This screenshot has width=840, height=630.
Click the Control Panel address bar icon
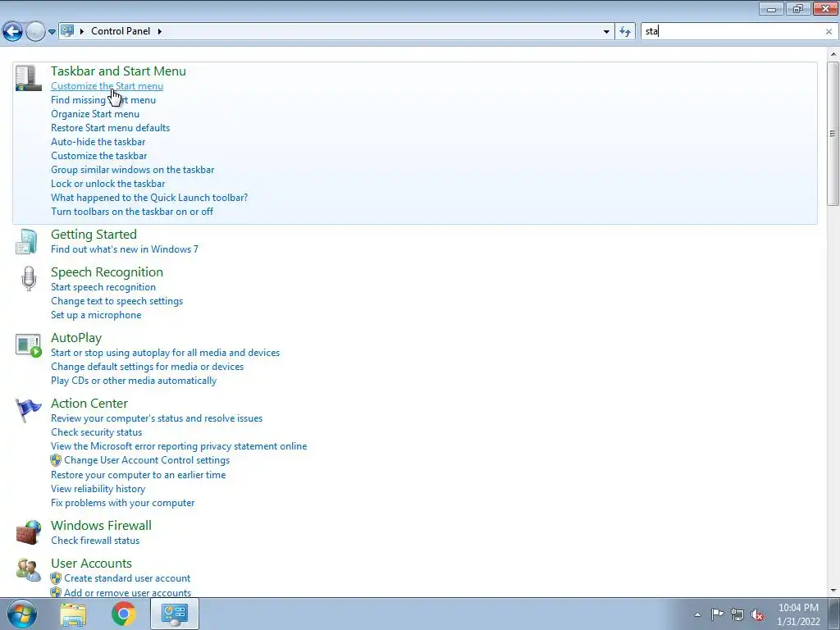click(67, 31)
